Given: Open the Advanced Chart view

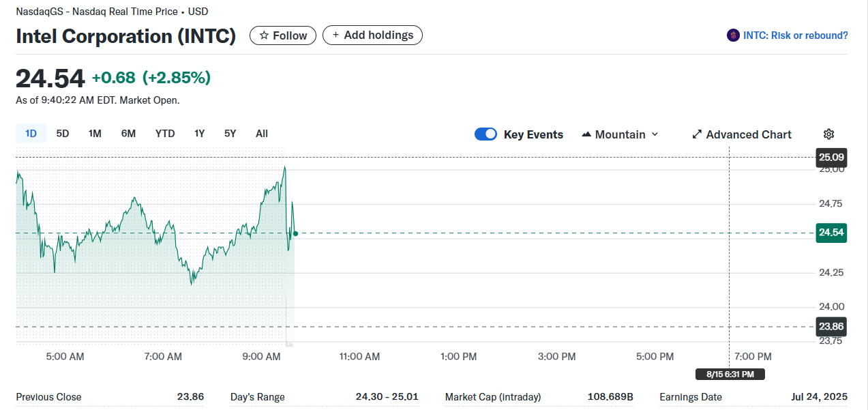Looking at the screenshot, I should click(742, 134).
